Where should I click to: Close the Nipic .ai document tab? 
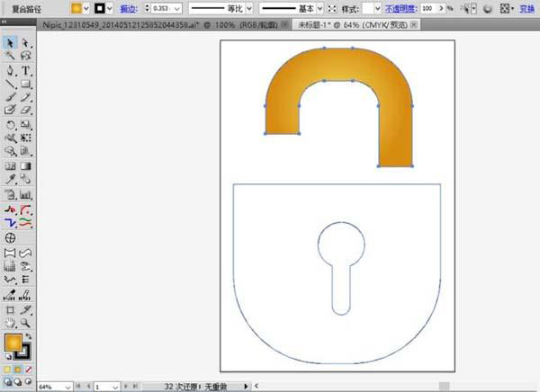point(284,24)
